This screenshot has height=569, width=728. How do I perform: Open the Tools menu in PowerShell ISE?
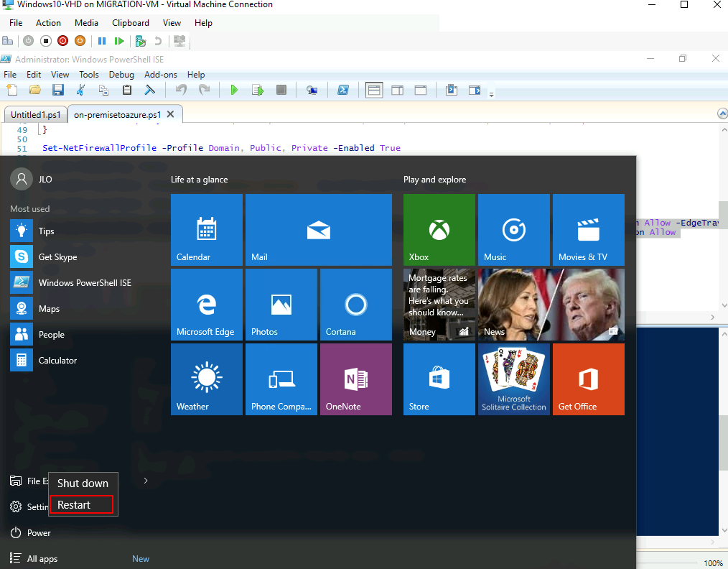89,74
